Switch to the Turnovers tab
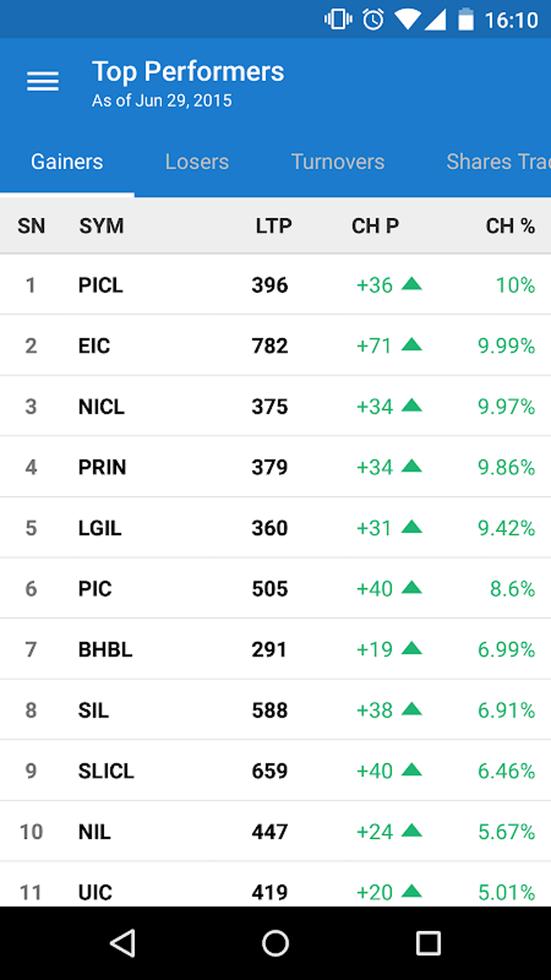 coord(338,162)
